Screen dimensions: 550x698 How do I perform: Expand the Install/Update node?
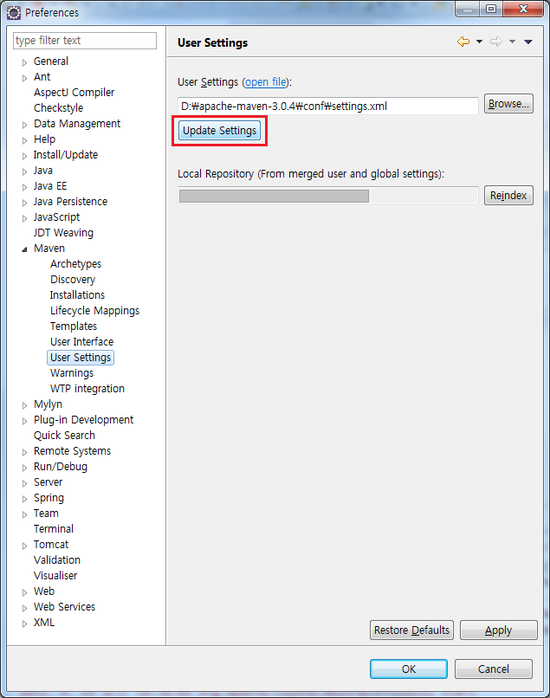click(x=24, y=156)
